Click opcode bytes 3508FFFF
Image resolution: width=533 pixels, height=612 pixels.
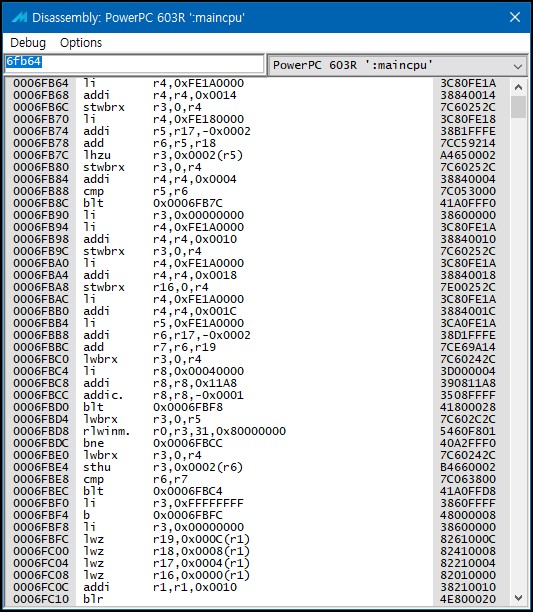(468, 395)
